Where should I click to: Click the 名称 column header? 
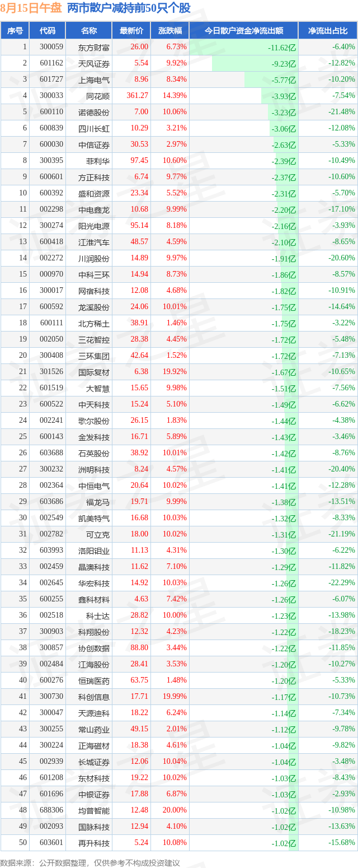pos(88,31)
